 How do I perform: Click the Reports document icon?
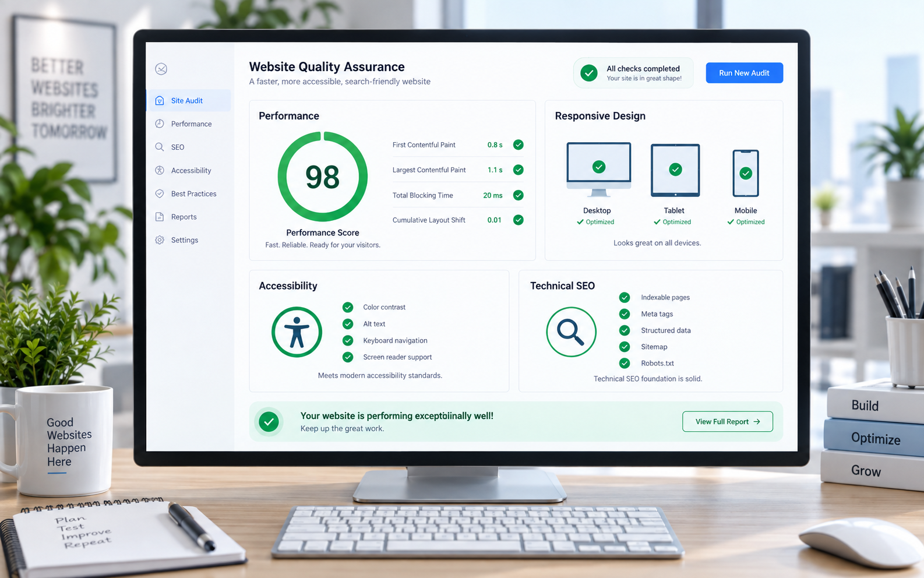tap(160, 217)
